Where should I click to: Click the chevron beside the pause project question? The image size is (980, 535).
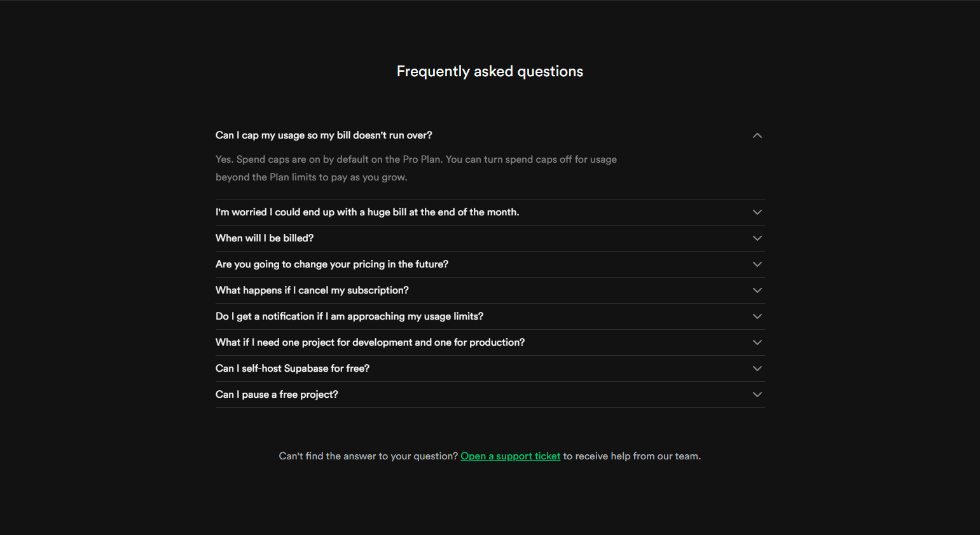[x=757, y=394]
